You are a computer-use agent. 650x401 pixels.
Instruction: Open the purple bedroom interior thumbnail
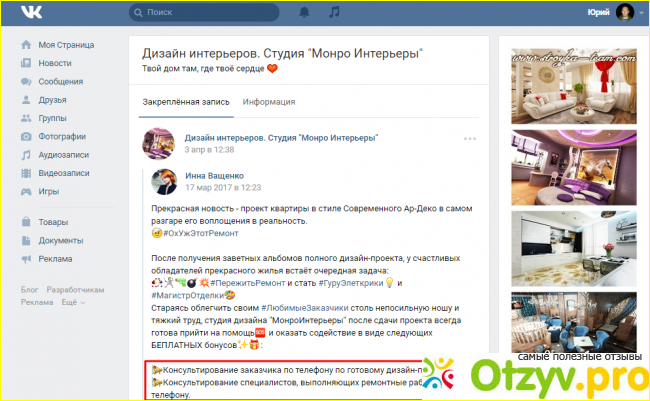tap(574, 168)
